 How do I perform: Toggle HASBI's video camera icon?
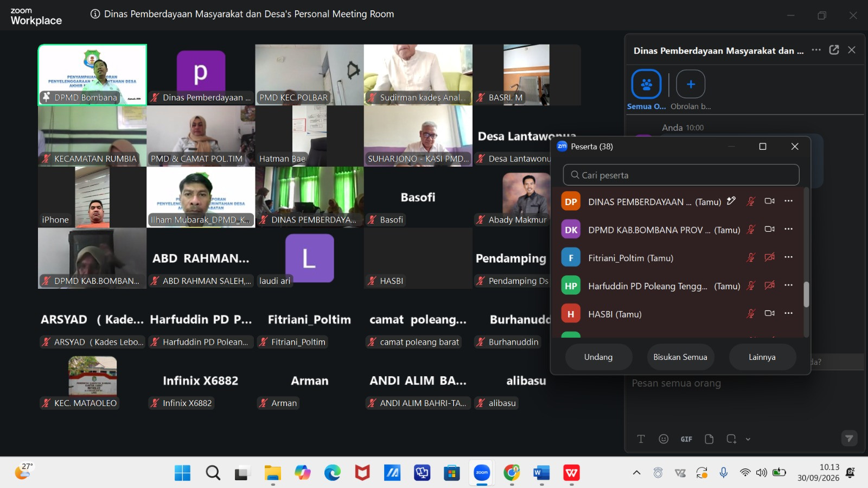[769, 313]
